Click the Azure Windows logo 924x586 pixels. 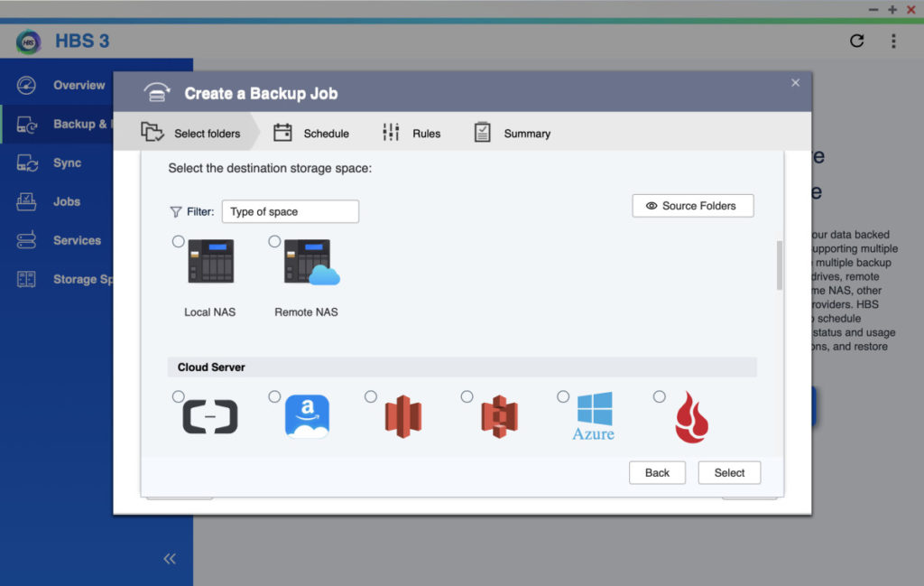[594, 416]
